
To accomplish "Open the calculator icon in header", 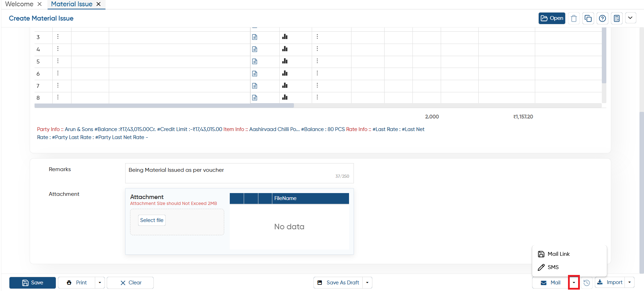I will (617, 18).
